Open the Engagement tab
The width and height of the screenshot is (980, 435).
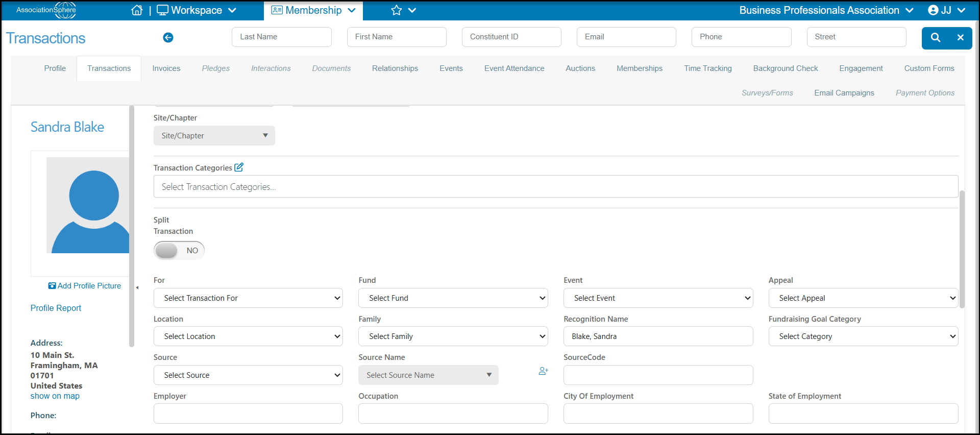(861, 68)
